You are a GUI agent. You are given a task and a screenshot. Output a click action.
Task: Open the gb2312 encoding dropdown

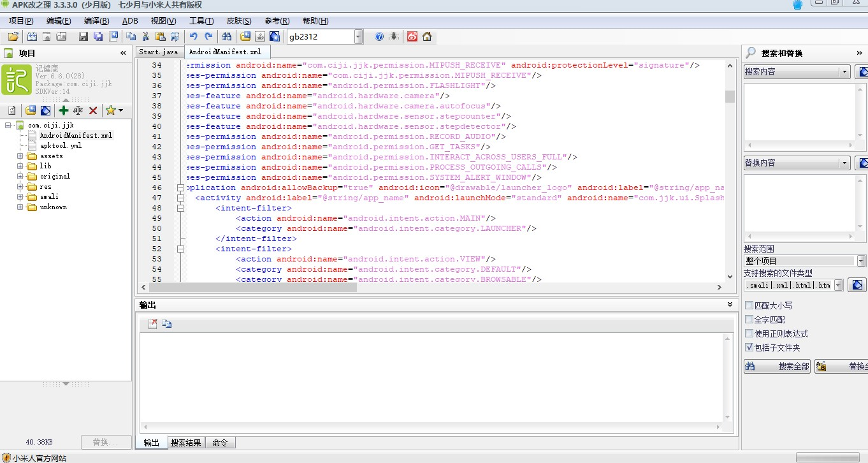pos(358,36)
